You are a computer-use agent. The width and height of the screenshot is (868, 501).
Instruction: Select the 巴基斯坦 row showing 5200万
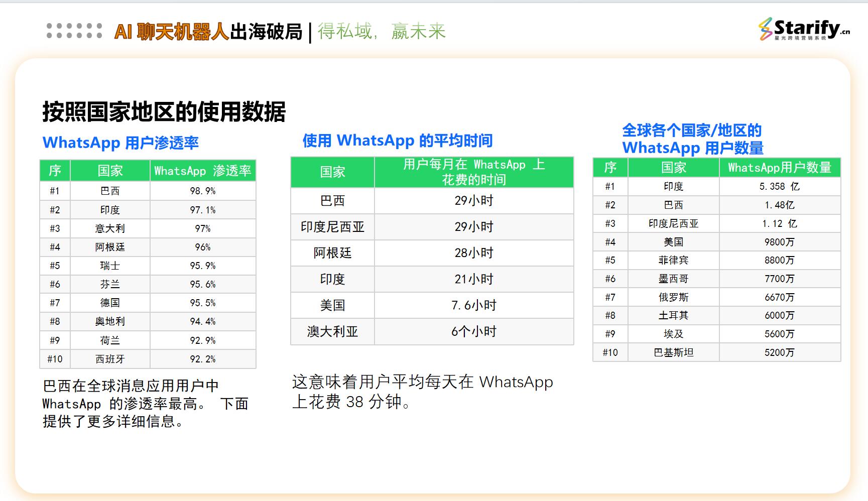718,352
